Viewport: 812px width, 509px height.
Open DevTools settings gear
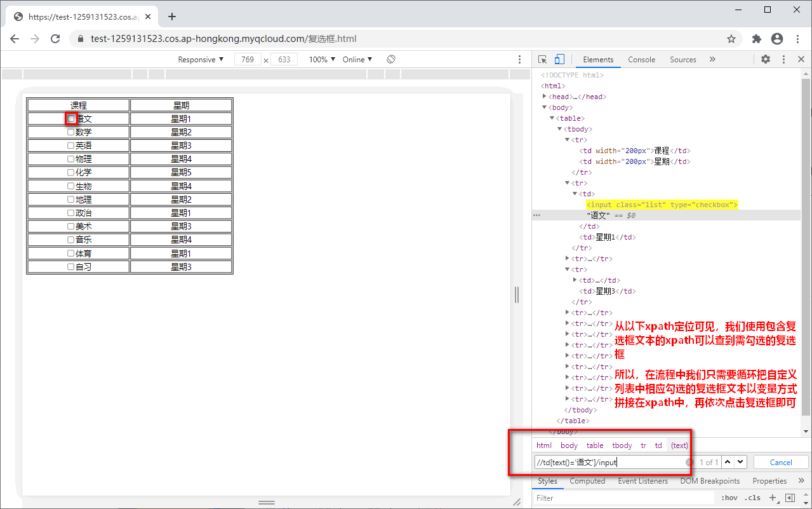tap(766, 59)
